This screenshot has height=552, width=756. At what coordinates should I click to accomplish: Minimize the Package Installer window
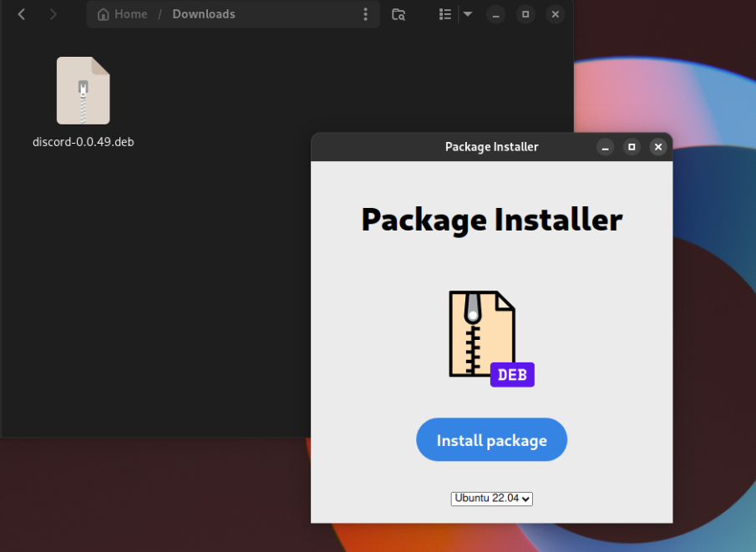tap(605, 147)
